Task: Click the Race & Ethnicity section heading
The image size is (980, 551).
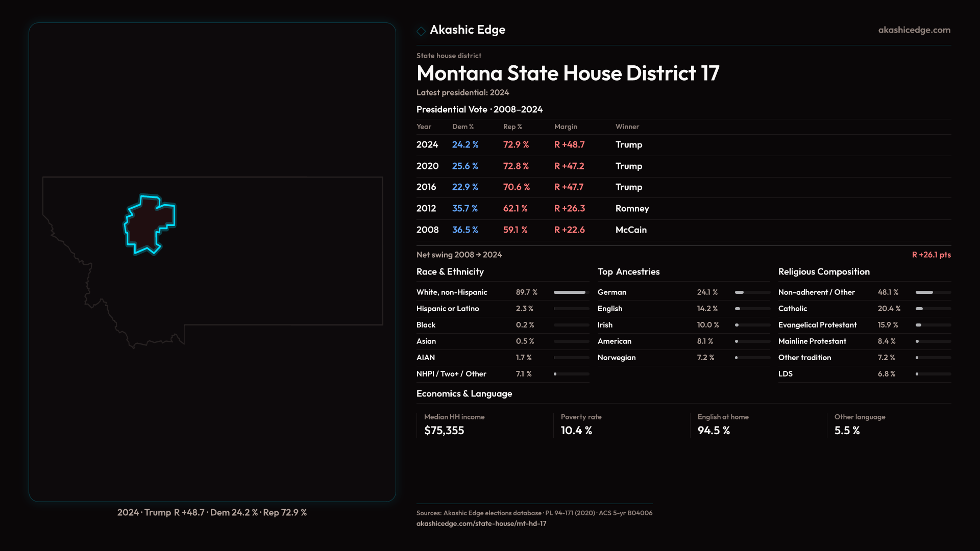Action: (450, 272)
